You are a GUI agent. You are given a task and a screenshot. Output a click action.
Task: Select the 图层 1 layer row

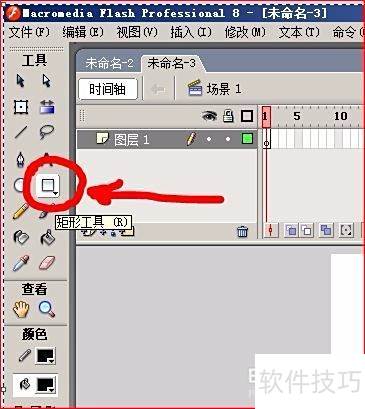(167, 139)
